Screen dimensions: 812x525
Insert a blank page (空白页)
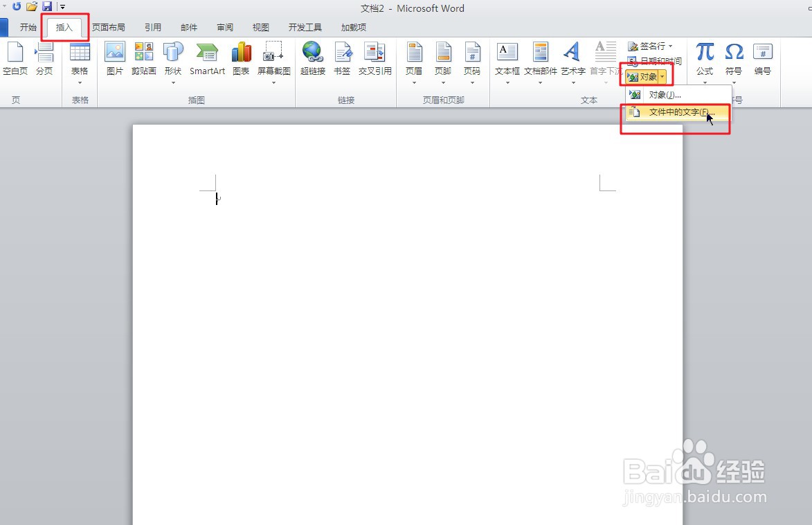tap(15, 59)
